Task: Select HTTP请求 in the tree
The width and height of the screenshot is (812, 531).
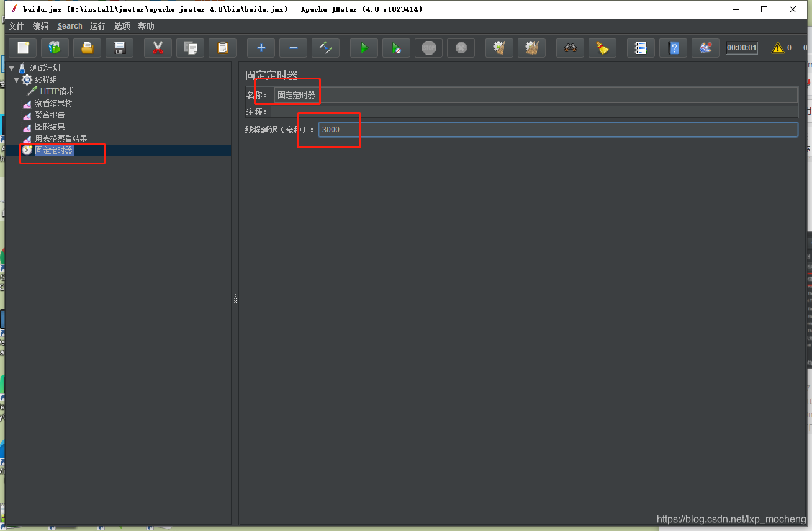Action: pyautogui.click(x=57, y=91)
